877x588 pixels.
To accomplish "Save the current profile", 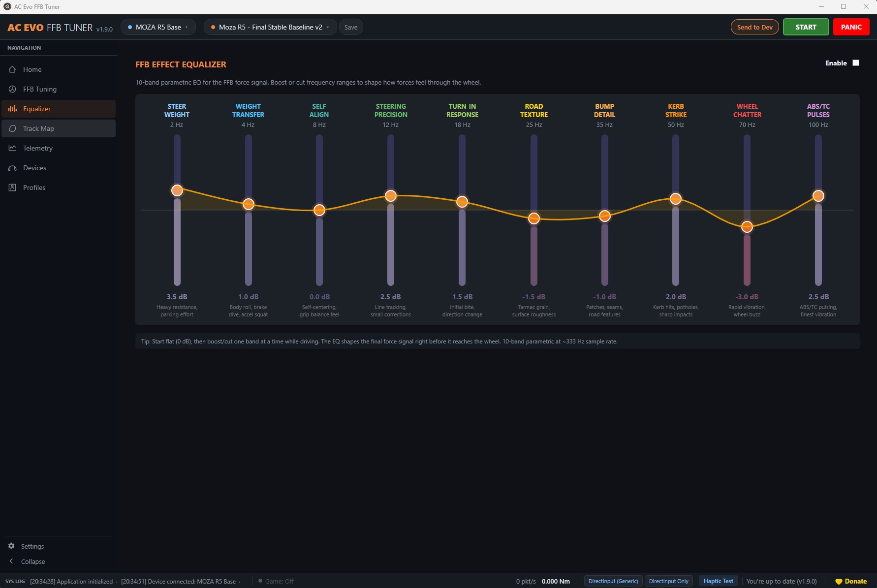I will click(x=351, y=27).
